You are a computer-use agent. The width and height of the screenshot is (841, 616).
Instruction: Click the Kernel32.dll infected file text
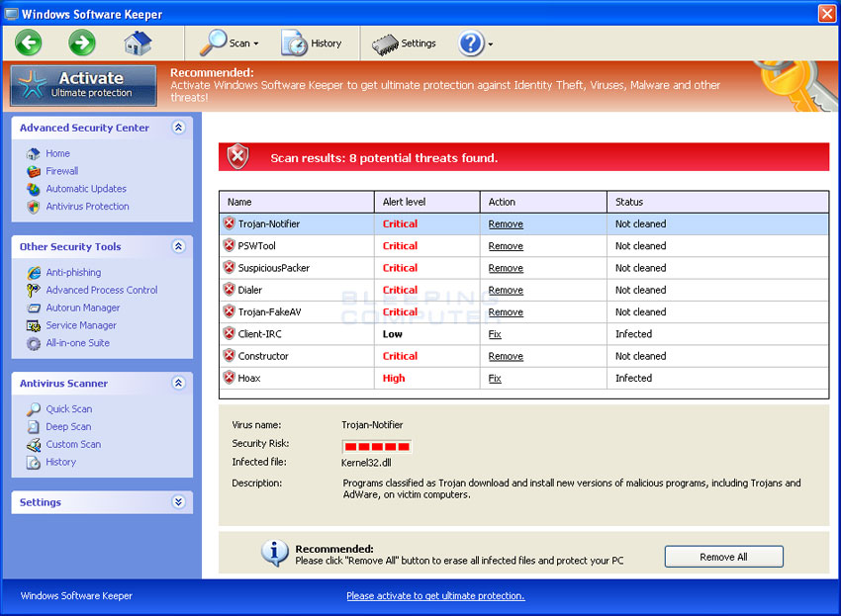coord(366,463)
